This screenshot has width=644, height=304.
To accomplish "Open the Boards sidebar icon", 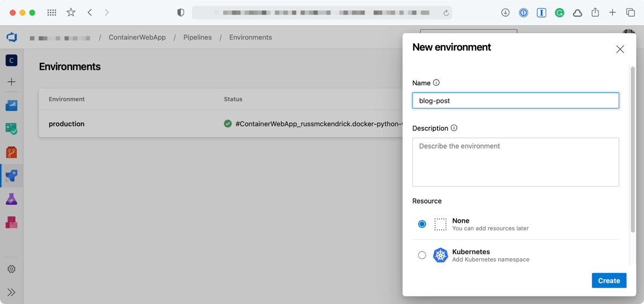I will pos(11,129).
